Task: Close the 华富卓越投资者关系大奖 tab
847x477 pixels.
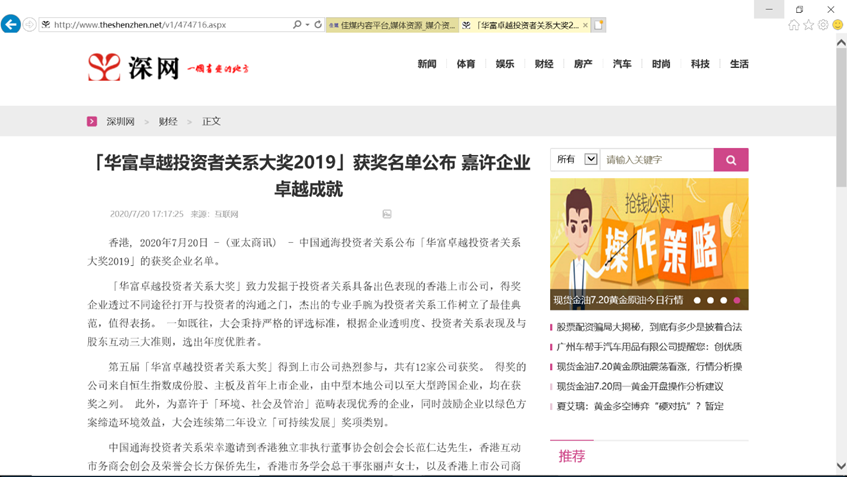Action: [585, 25]
